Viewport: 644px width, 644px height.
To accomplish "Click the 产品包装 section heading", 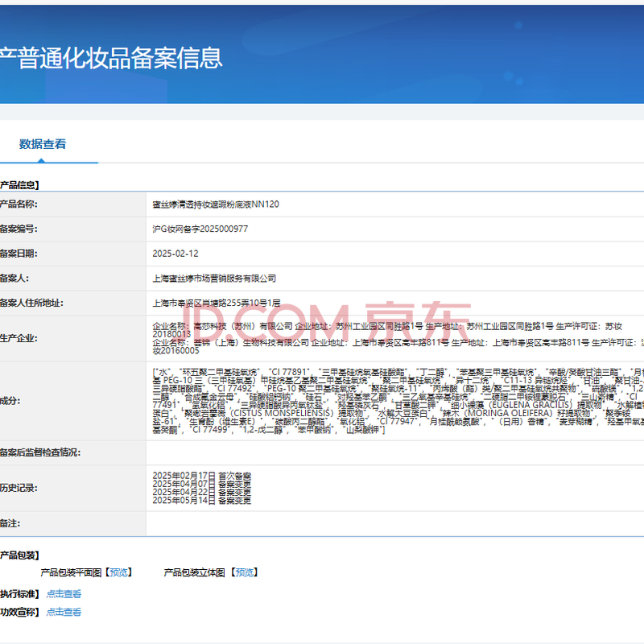I will coord(19,555).
